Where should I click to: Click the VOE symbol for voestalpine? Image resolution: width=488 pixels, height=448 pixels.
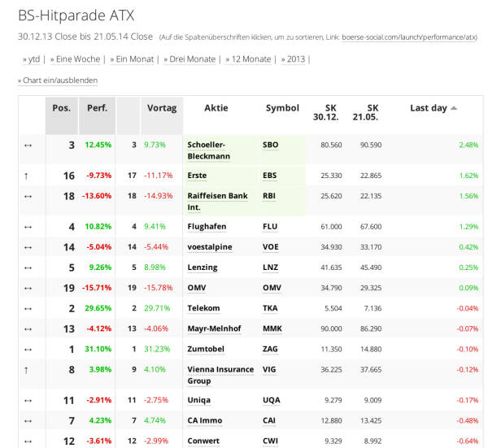tap(271, 247)
